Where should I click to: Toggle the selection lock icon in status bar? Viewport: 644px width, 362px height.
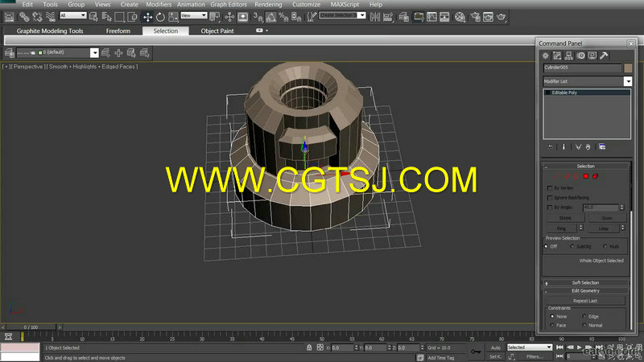[x=309, y=348]
